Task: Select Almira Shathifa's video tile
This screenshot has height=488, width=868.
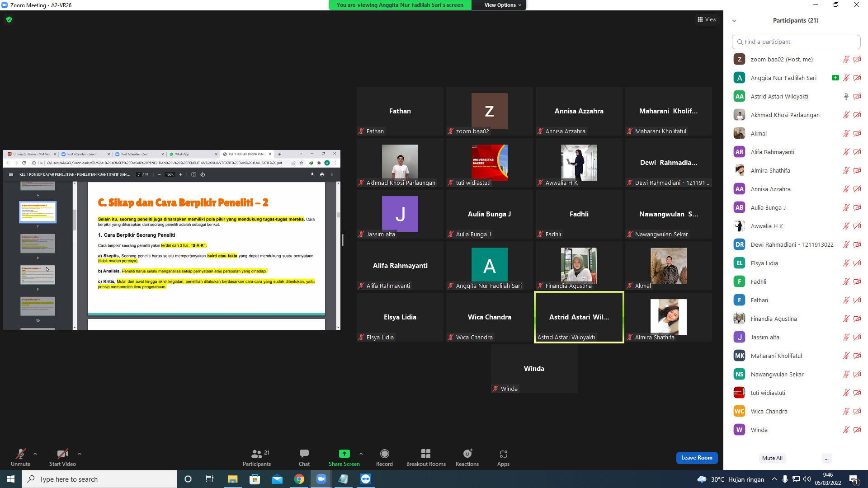Action: pos(668,317)
